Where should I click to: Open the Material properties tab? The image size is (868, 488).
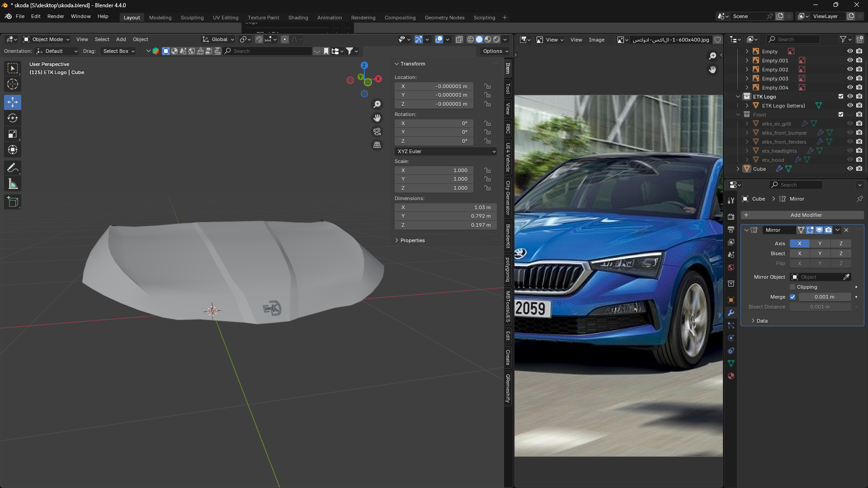pos(731,376)
